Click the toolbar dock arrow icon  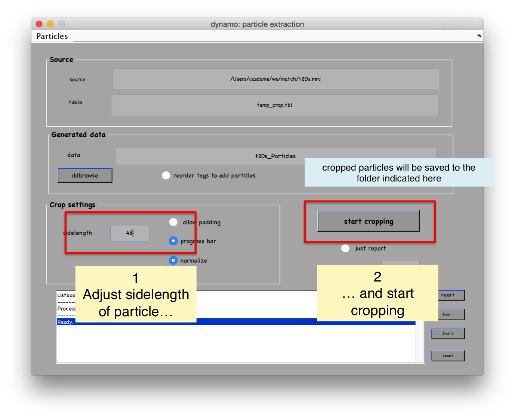coord(479,36)
